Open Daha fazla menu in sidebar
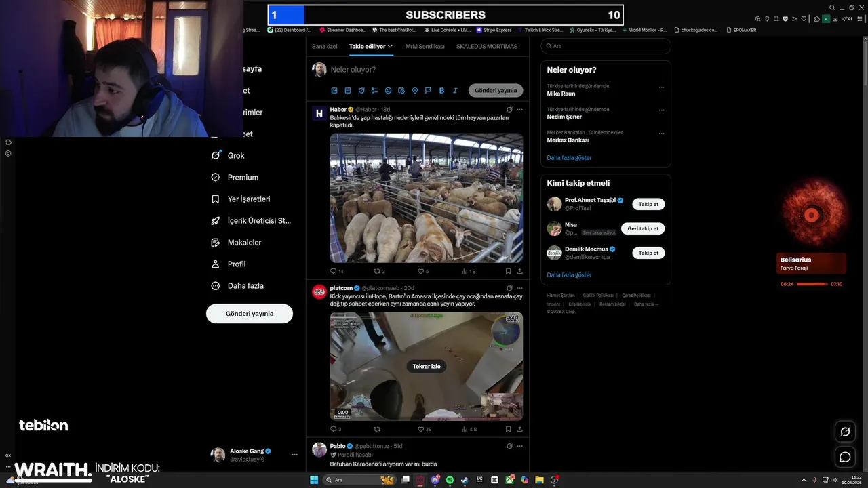This screenshot has height=488, width=868. tap(237, 285)
